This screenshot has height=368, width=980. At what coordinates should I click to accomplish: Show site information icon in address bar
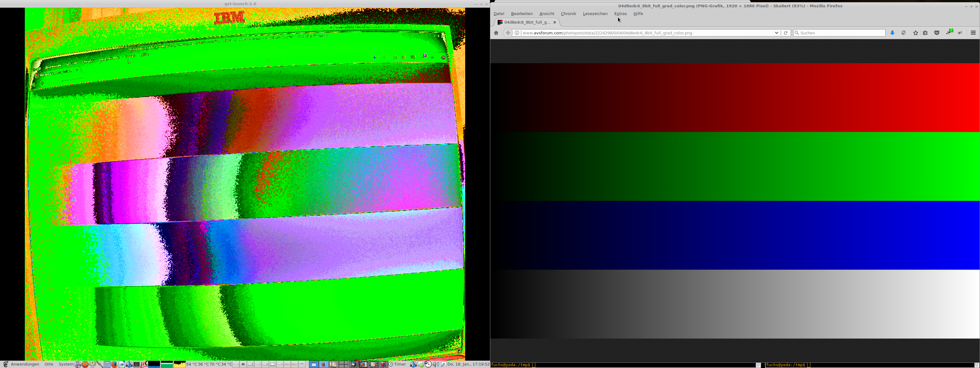pyautogui.click(x=517, y=33)
